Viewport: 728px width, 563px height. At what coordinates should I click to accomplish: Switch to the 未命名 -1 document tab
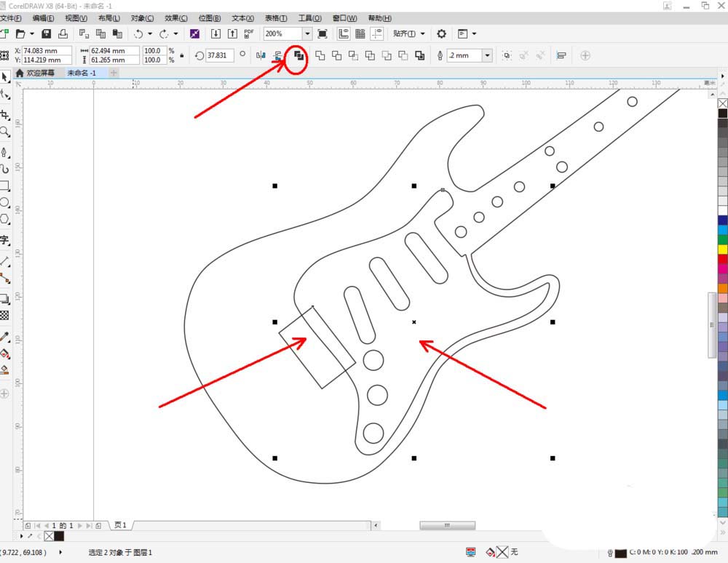pyautogui.click(x=82, y=73)
